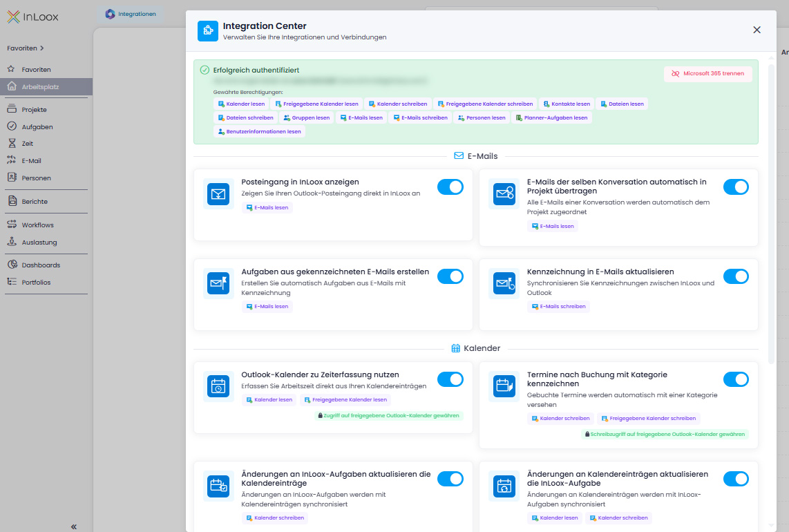Go to Dashboards in the sidebar
The height and width of the screenshot is (532, 789).
pyautogui.click(x=40, y=265)
